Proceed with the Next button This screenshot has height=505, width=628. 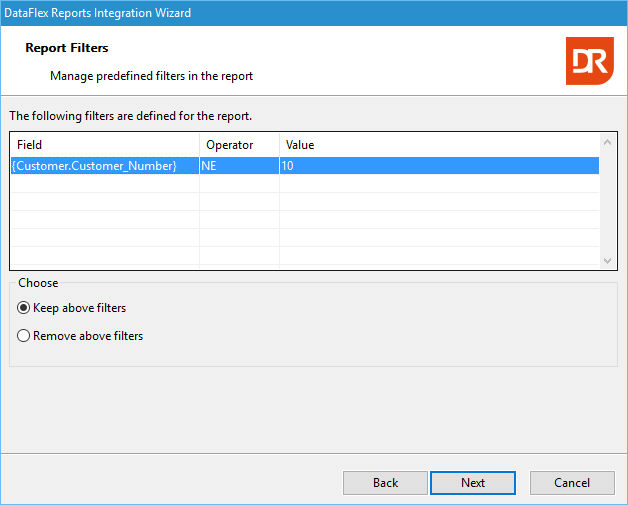point(473,483)
